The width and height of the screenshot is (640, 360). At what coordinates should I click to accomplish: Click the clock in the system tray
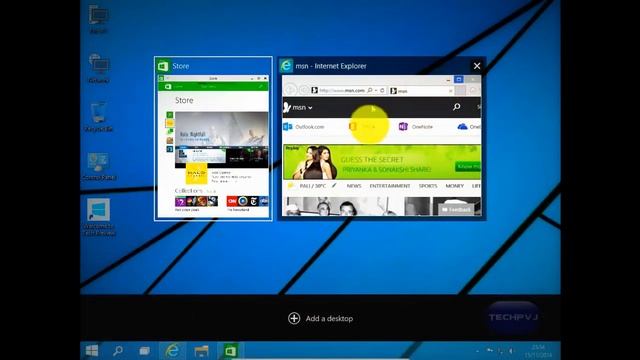(538, 351)
